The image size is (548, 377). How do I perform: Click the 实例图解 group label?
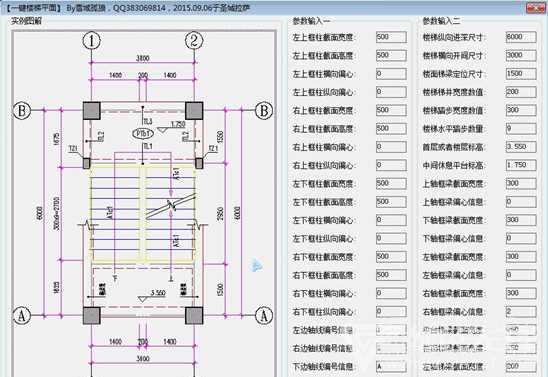point(26,21)
